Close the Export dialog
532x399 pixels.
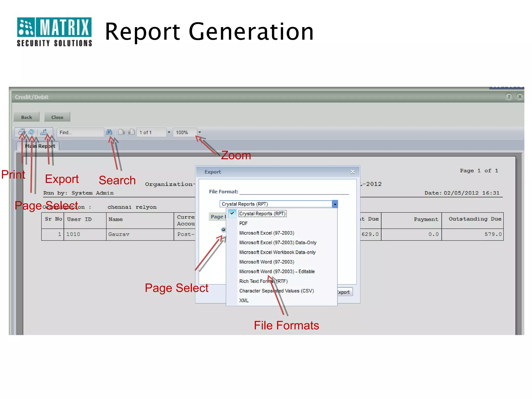[x=353, y=172]
